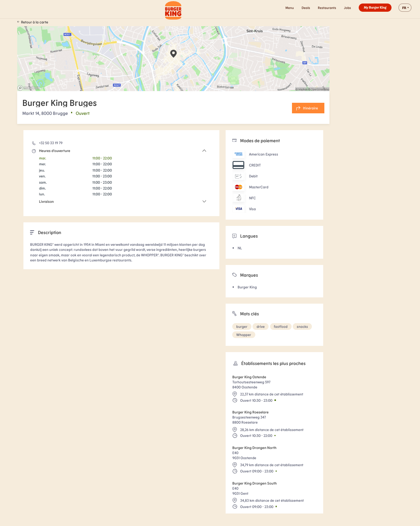This screenshot has width=420, height=526.
Task: Open the Burger King Drongen North link
Action: click(254, 448)
